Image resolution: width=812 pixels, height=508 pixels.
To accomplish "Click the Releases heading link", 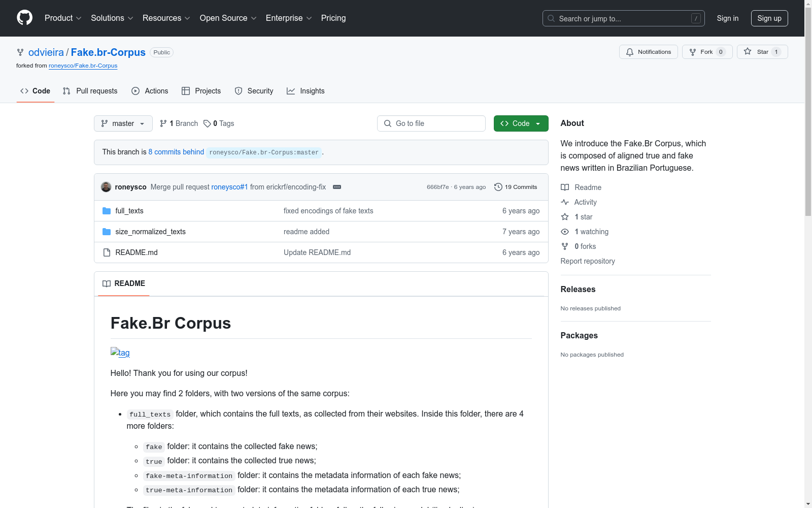I will (x=578, y=290).
